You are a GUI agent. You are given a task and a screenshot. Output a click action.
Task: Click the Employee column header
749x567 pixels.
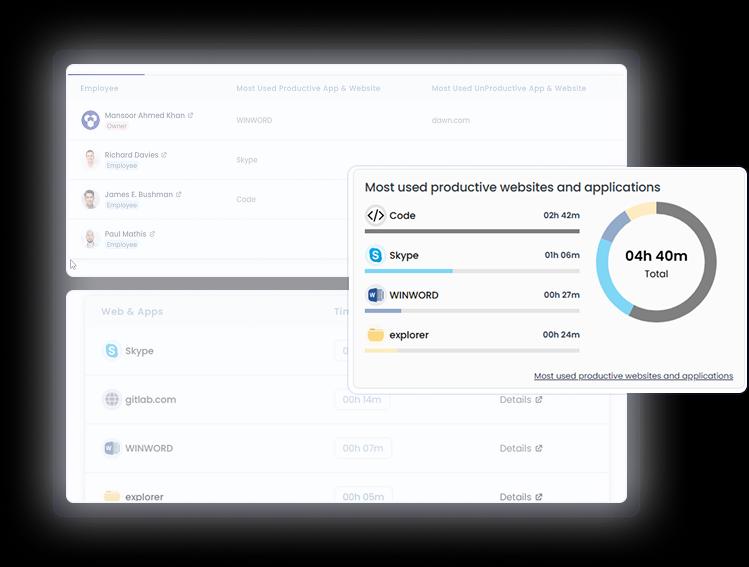99,88
